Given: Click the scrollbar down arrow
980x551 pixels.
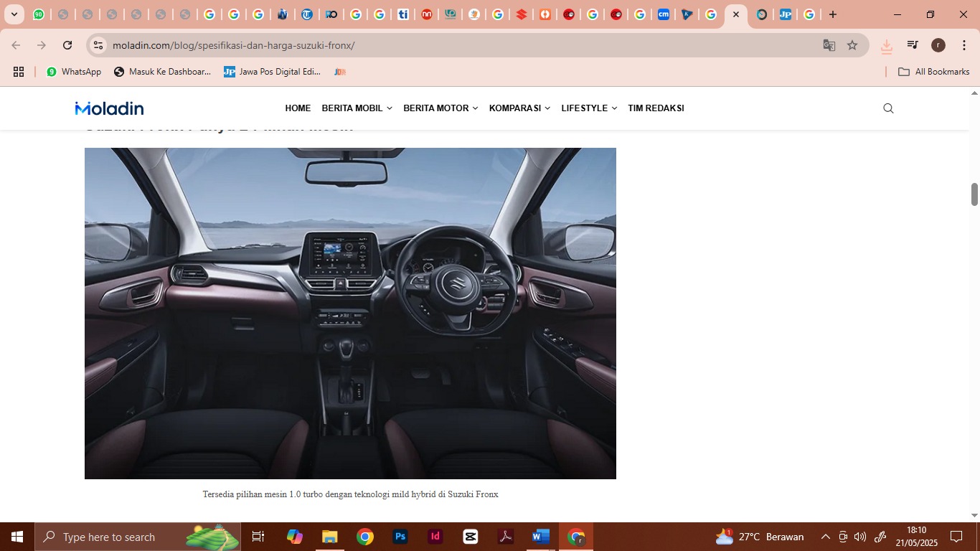Looking at the screenshot, I should tap(974, 515).
